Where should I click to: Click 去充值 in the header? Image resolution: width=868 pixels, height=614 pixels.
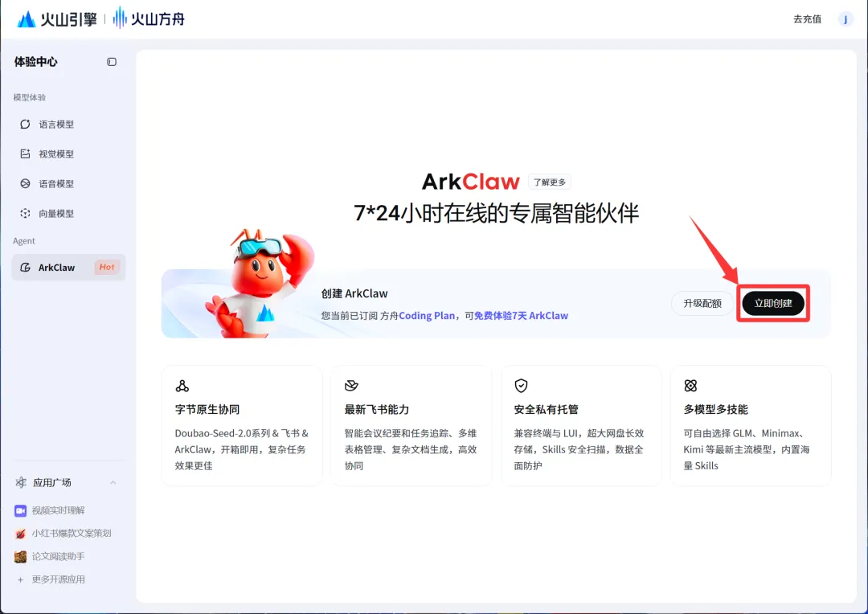click(x=807, y=19)
